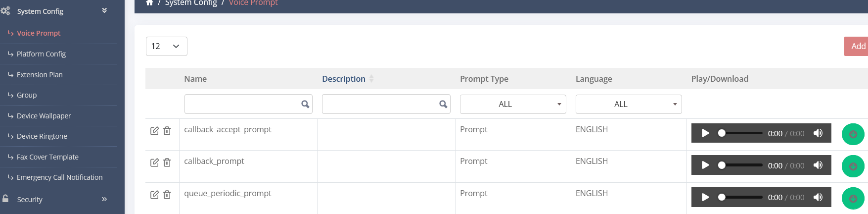Click the search icon in the Description filter

point(443,104)
